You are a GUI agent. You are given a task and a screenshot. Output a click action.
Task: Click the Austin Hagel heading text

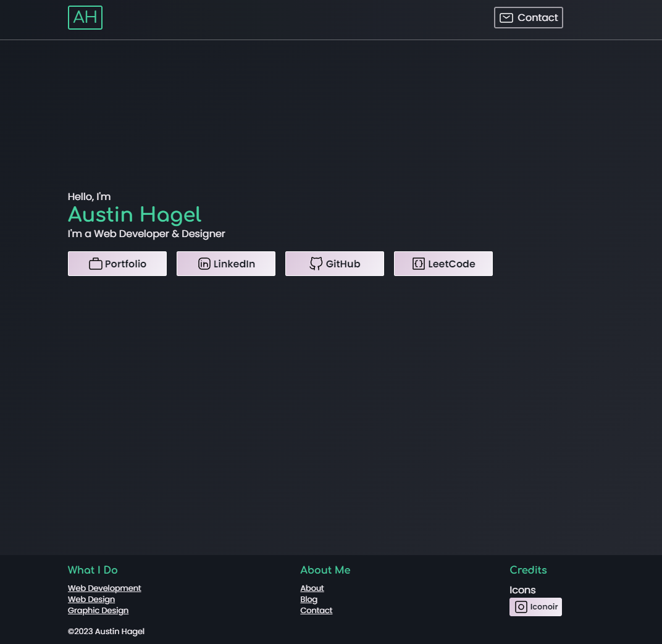pyautogui.click(x=134, y=215)
